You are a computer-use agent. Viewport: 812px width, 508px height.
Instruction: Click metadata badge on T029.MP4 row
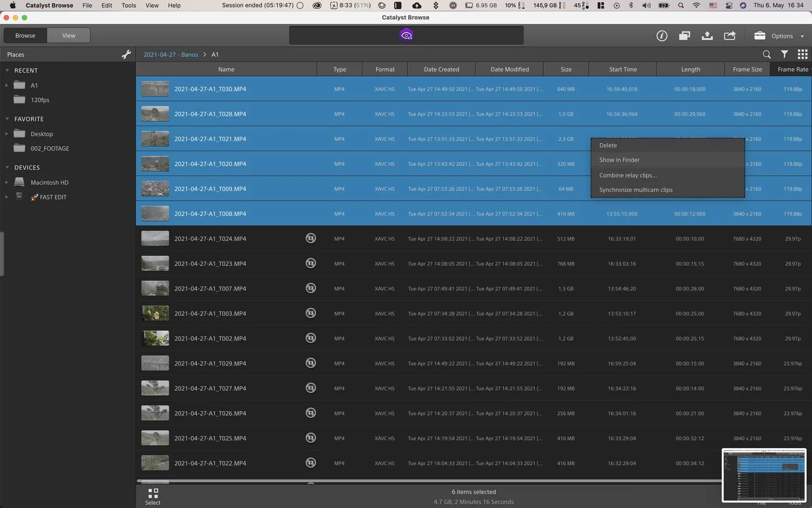[311, 363]
